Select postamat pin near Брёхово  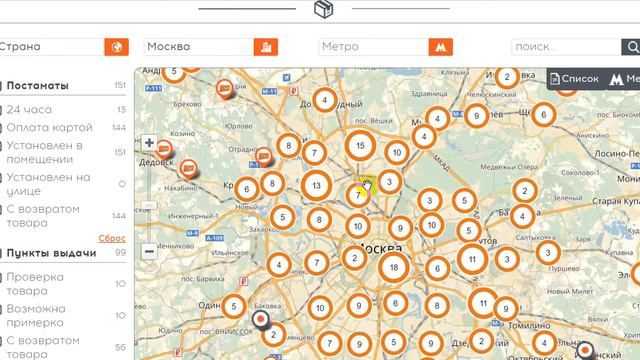224,89
